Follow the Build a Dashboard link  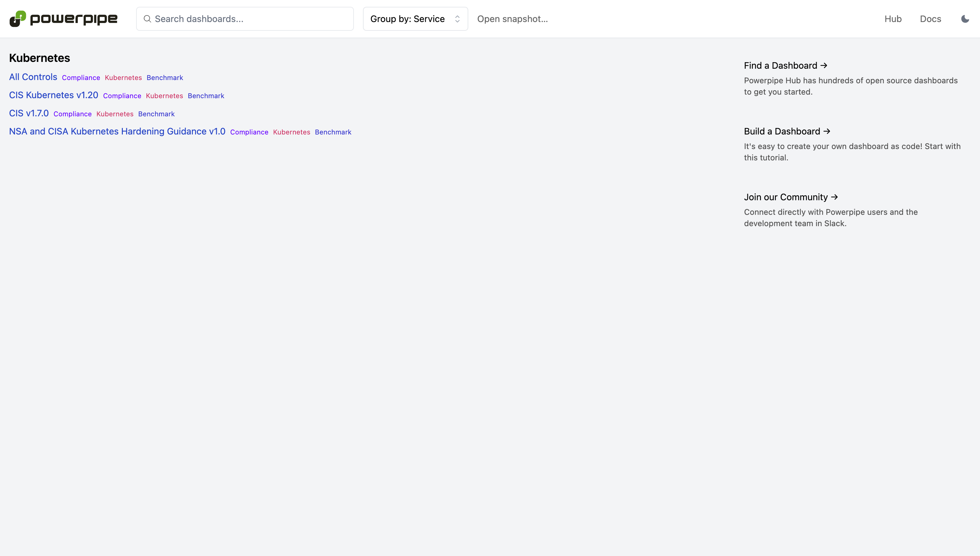[x=787, y=131]
